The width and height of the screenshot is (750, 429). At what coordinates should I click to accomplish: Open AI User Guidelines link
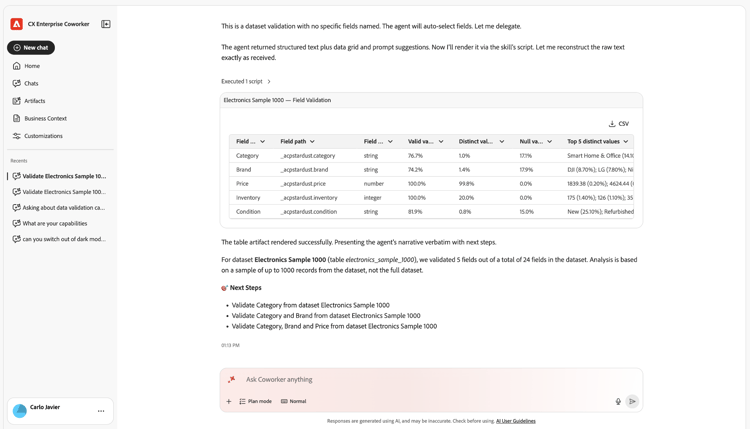pos(516,421)
